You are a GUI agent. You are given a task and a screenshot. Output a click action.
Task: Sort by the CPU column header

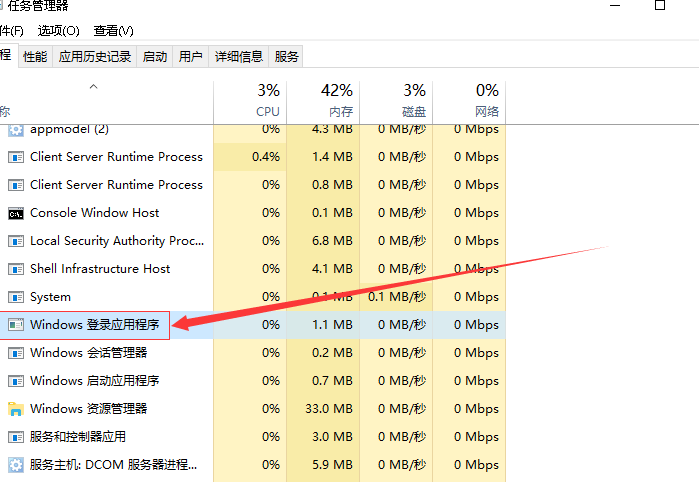250,101
